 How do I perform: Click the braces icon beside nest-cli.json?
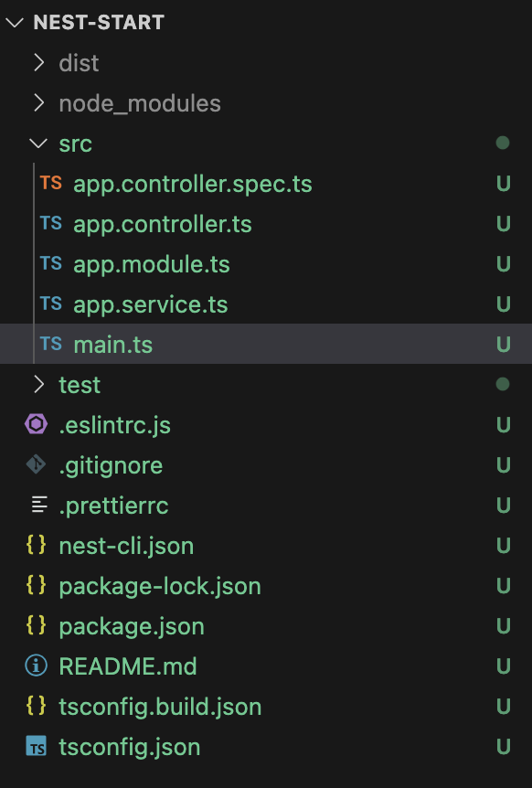click(37, 545)
